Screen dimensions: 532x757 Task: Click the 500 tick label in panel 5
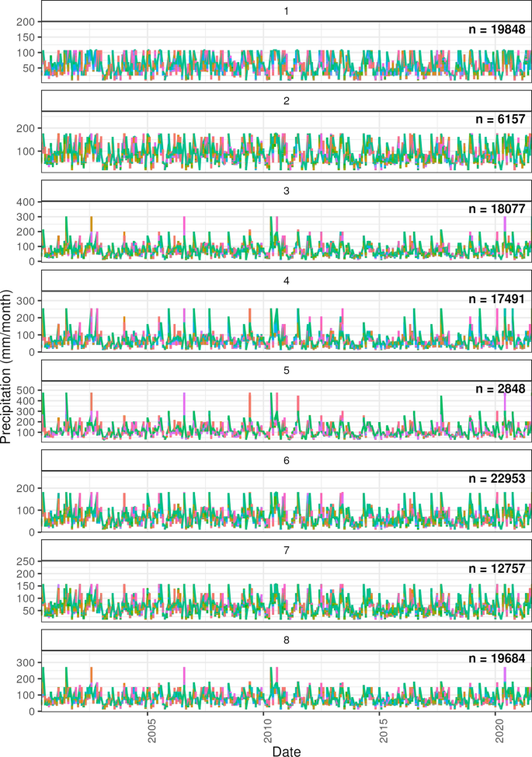(26, 390)
